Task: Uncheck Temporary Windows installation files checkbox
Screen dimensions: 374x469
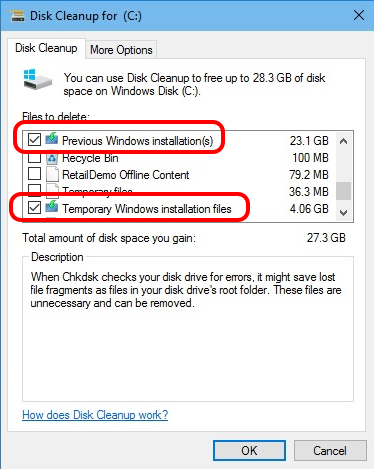Action: coord(34,208)
